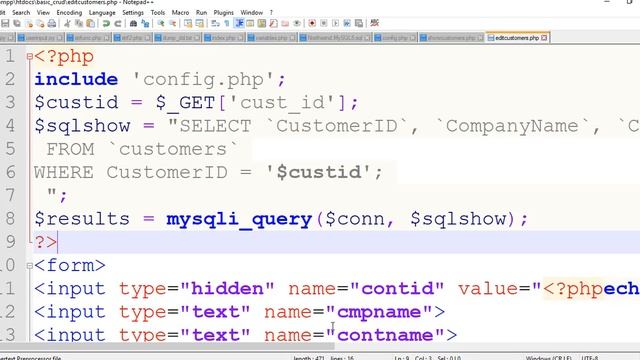This screenshot has height=360, width=640.
Task: Open the Replace dialog icon
Action: click(x=145, y=23)
